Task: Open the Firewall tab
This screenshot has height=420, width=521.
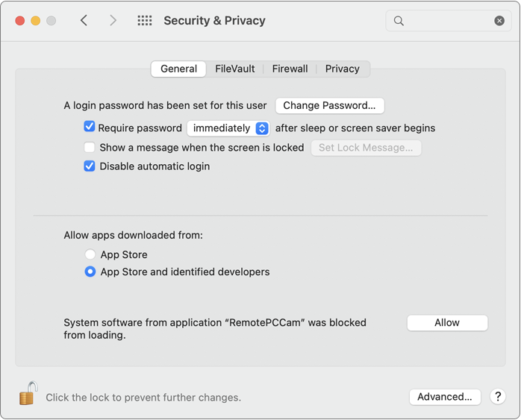Action: (x=290, y=69)
